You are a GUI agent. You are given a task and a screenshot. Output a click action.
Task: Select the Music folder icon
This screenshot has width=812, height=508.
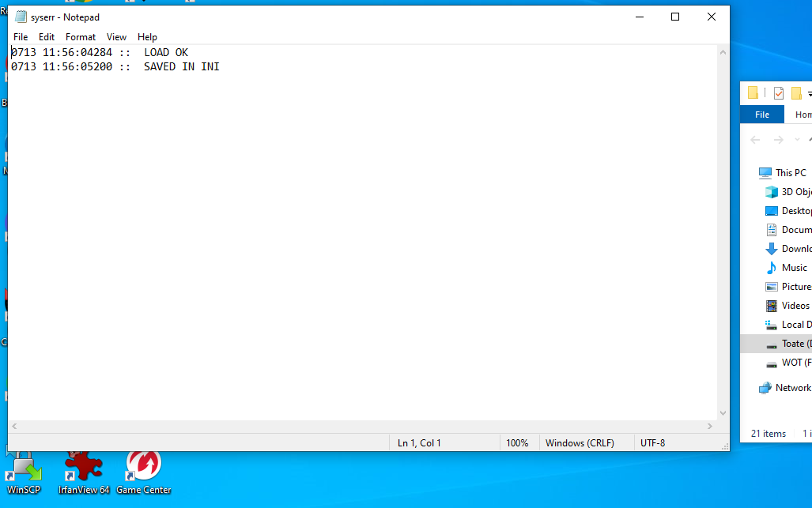[x=772, y=268]
